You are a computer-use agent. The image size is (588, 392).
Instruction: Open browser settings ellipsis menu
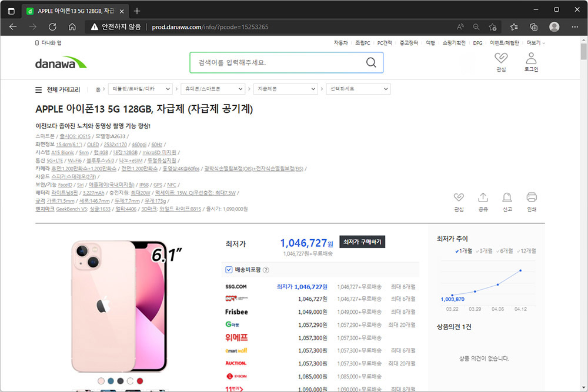coord(575,26)
